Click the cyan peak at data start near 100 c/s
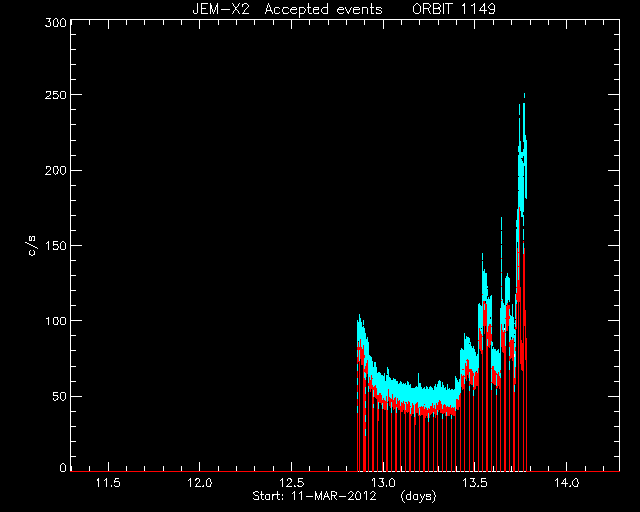Screen dimensions: 640x512 coord(360,318)
